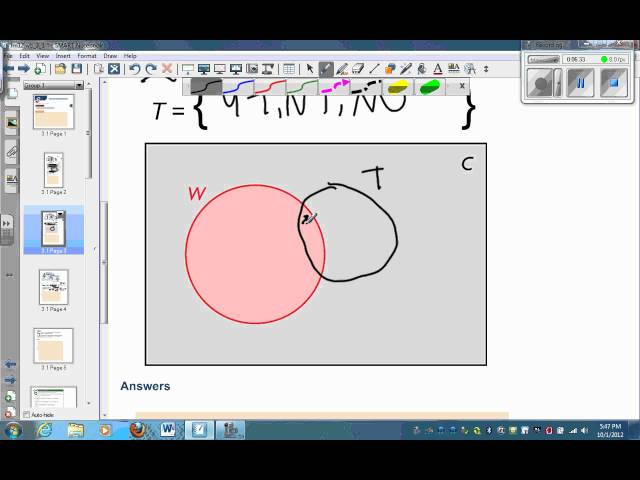This screenshot has width=640, height=480.
Task: Select the Pens tool
Action: tap(326, 69)
